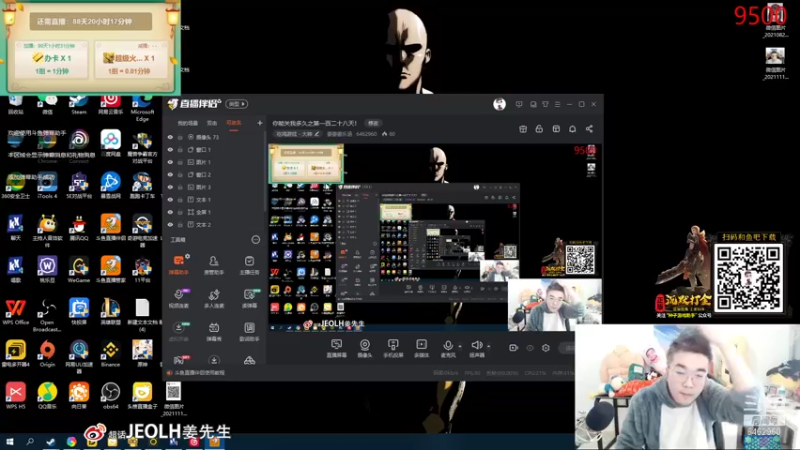Open the first image file at desktop top-right
800x450 pixels.
pyautogui.click(x=775, y=20)
